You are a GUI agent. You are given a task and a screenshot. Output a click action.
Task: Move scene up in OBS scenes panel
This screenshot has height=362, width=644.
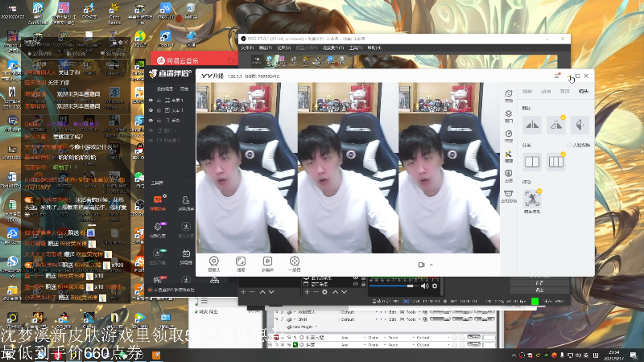coord(262,292)
